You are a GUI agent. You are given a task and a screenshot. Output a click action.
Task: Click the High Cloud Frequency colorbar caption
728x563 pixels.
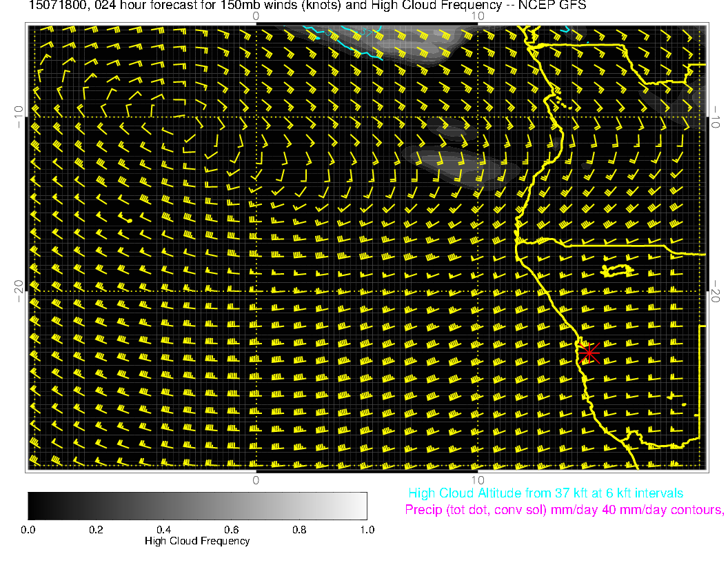pos(197,542)
